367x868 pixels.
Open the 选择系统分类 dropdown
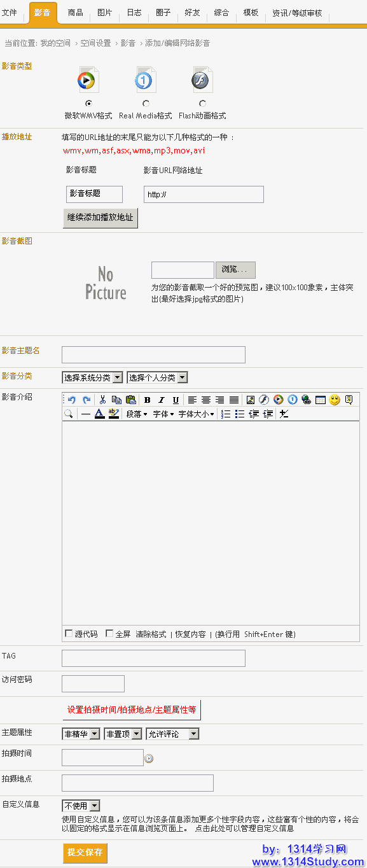pyautogui.click(x=92, y=377)
